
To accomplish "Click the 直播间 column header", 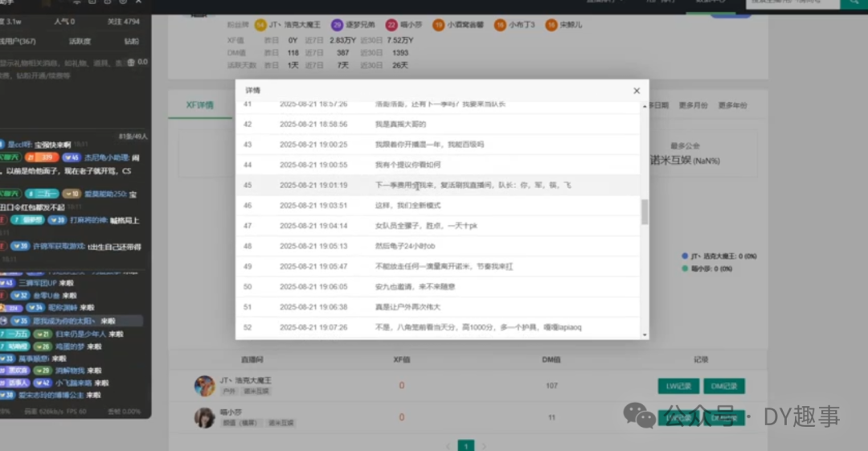I will [x=252, y=359].
